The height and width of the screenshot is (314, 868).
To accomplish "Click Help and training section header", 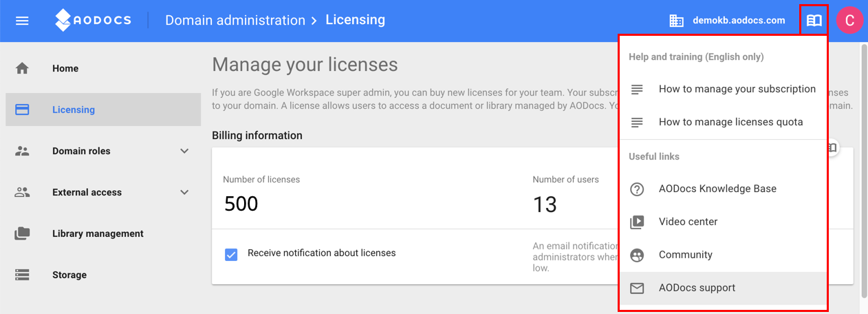I will 696,57.
